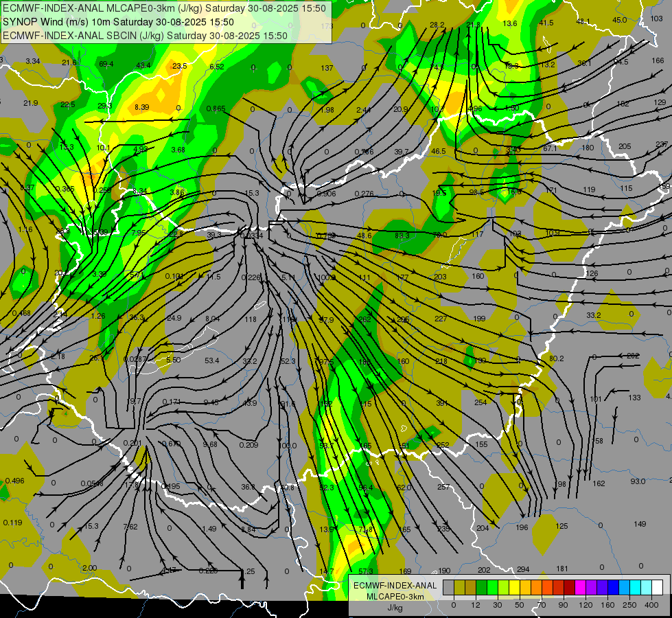The height and width of the screenshot is (618, 672).
Task: Click the map value '48.1'
Action: pos(583,21)
